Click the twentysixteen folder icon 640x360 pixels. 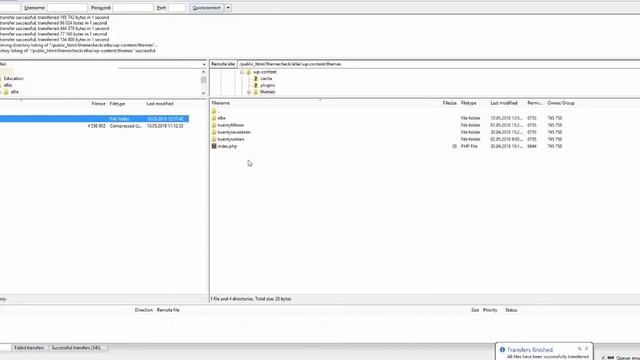214,139
